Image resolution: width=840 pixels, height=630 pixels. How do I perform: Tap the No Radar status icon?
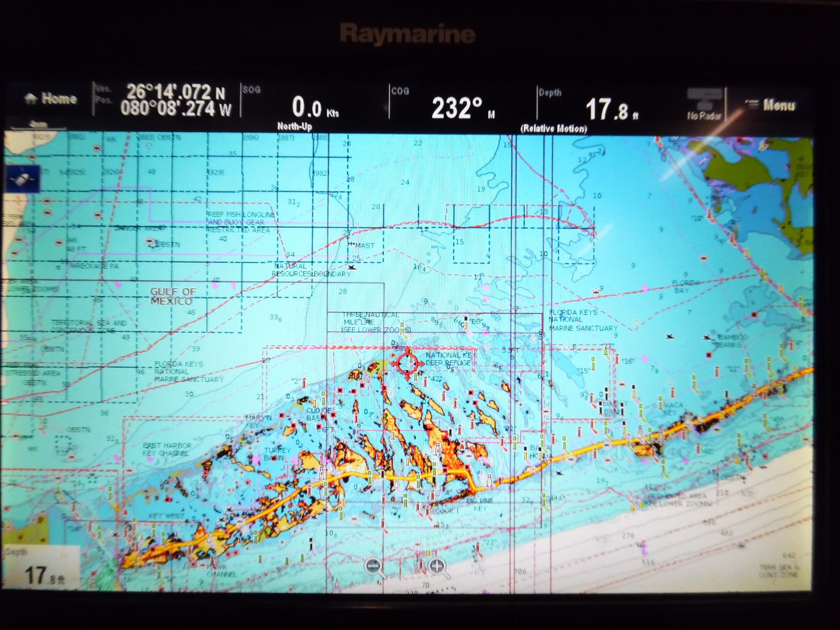705,104
